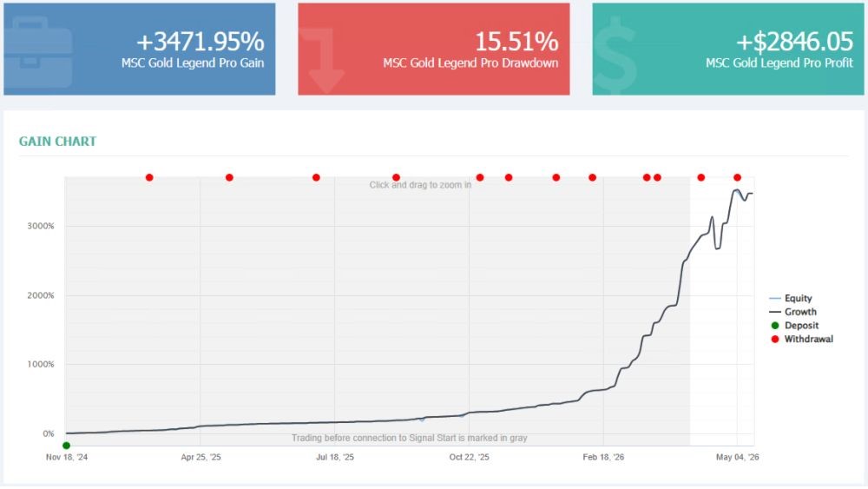Click the +$2846.05 profit value
The height and width of the screenshot is (489, 868).
(794, 42)
